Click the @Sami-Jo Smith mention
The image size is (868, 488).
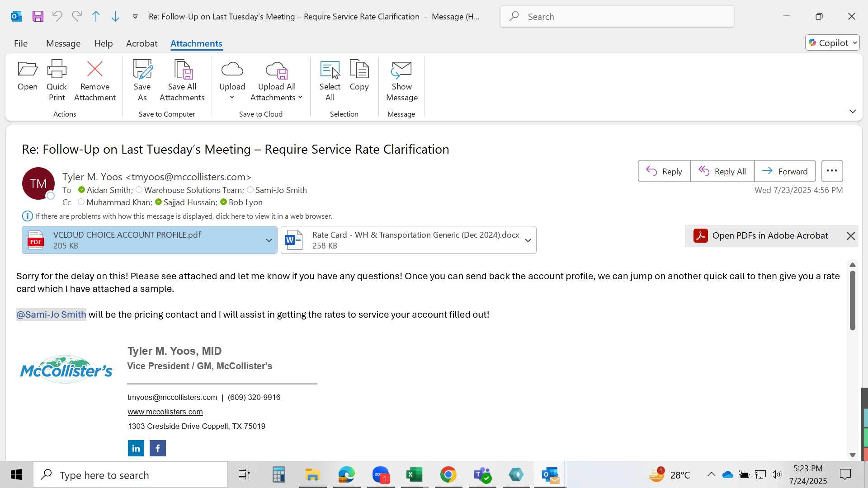tap(51, 314)
